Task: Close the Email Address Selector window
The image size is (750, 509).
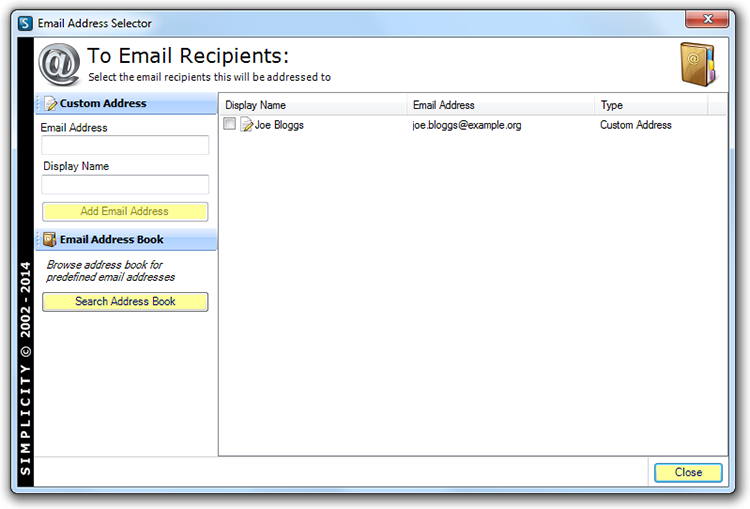Action: [x=712, y=21]
